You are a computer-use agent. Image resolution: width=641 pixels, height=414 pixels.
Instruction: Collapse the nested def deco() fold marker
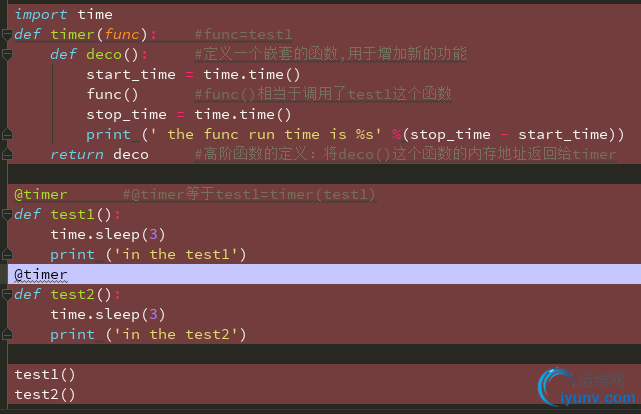tap(5, 55)
